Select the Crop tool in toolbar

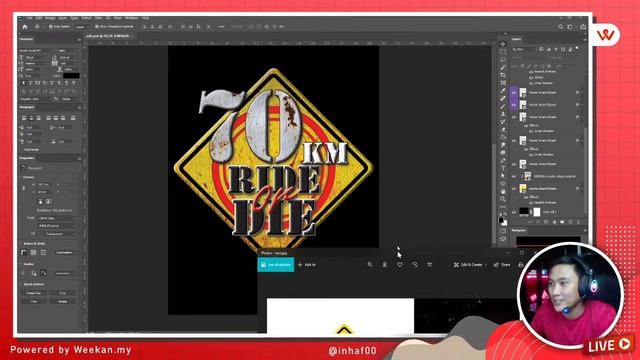point(503,75)
